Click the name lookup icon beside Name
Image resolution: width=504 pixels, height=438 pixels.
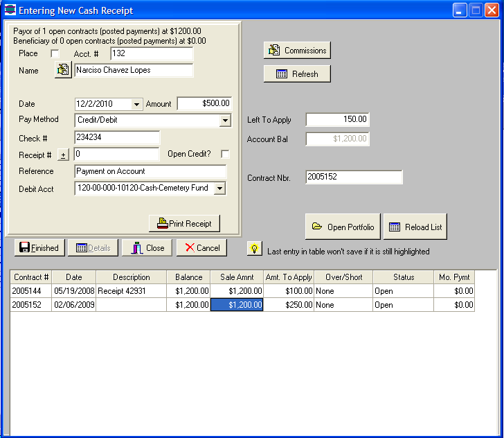(x=63, y=70)
